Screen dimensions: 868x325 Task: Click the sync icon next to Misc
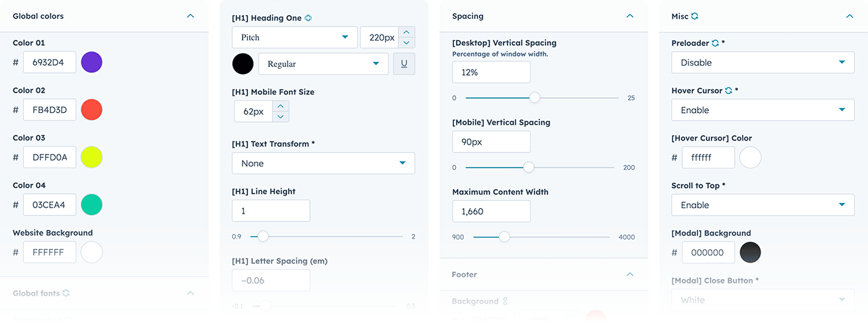[694, 16]
